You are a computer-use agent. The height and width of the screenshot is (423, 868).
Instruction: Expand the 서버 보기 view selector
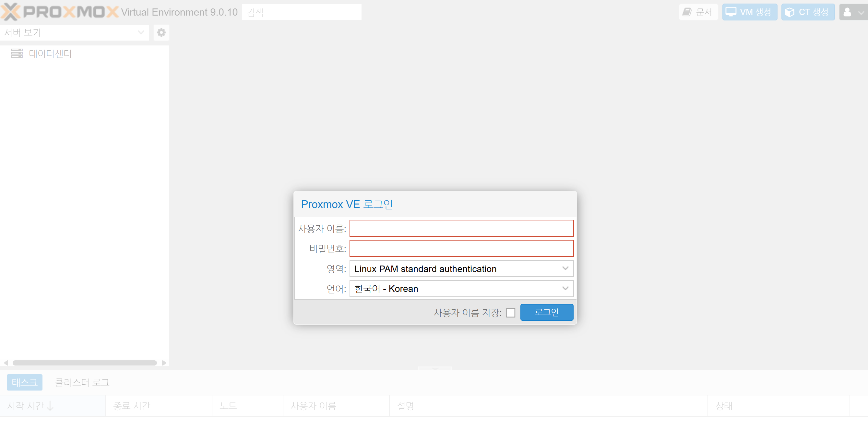(141, 32)
